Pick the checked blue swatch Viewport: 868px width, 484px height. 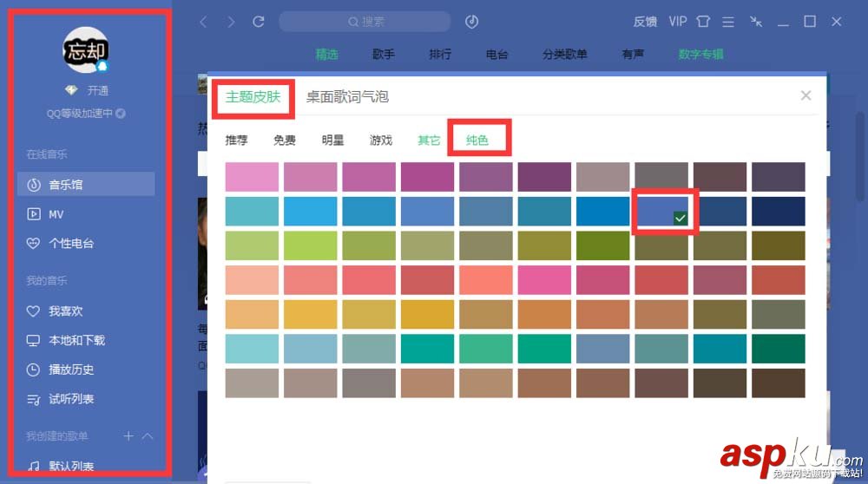662,212
